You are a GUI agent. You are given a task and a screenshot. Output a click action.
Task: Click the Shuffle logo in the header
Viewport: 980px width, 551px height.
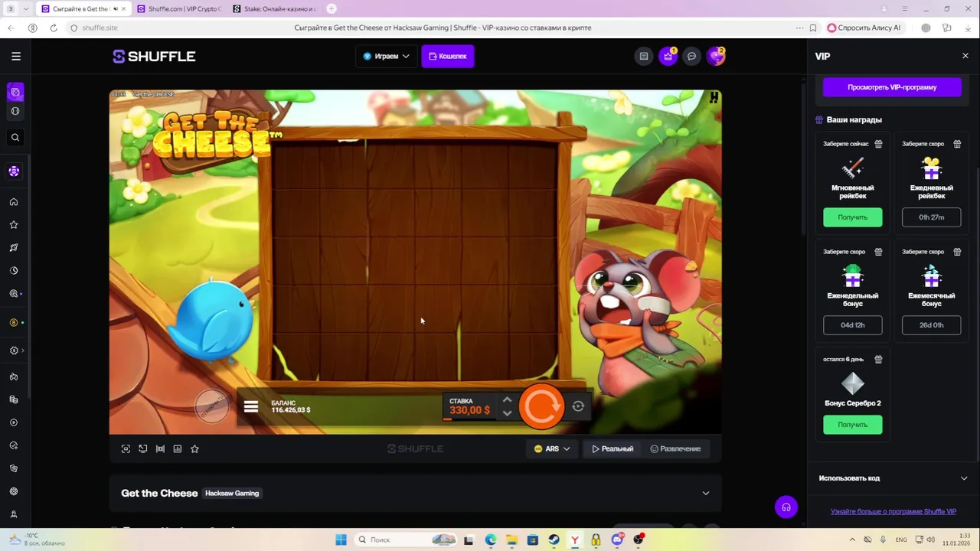click(x=154, y=56)
